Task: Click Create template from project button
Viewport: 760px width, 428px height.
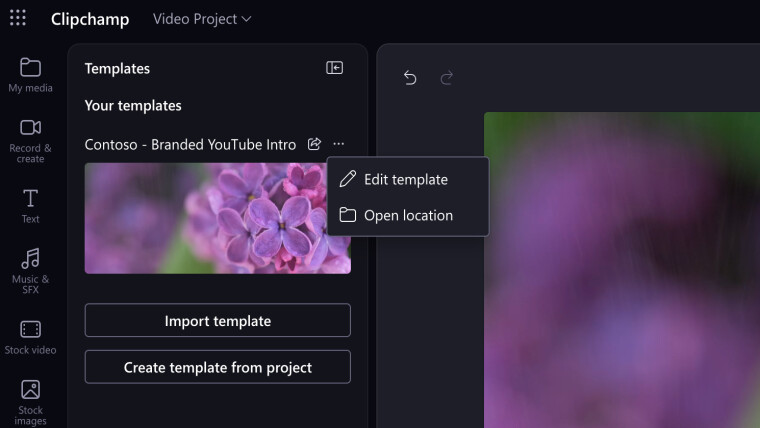Action: click(218, 367)
